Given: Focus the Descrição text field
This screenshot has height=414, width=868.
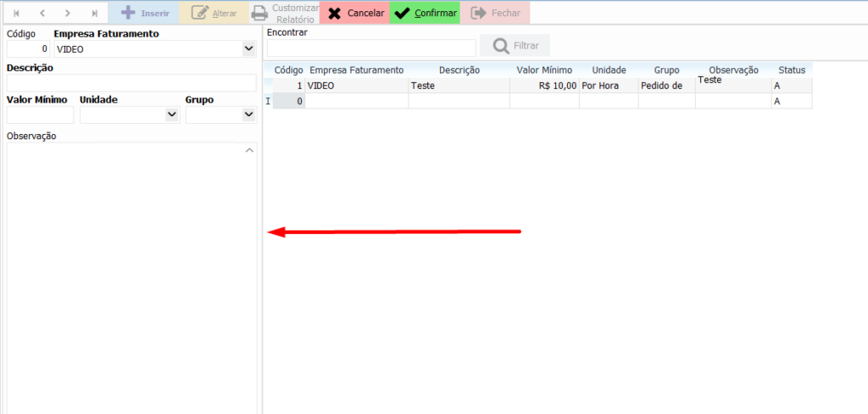Looking at the screenshot, I should [131, 82].
